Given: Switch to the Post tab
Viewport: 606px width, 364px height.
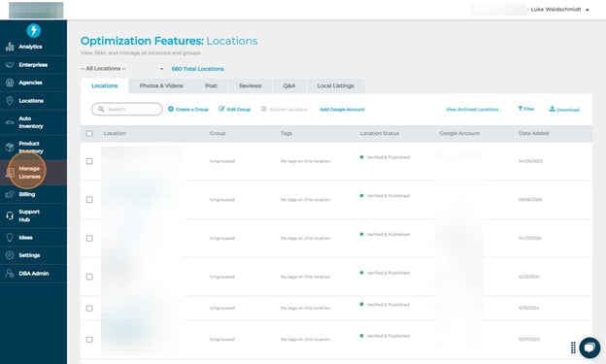Looking at the screenshot, I should (211, 85).
